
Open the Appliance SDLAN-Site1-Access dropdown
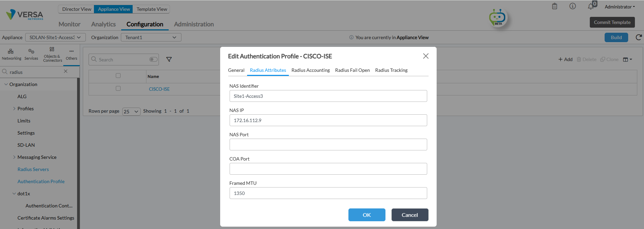pyautogui.click(x=56, y=37)
